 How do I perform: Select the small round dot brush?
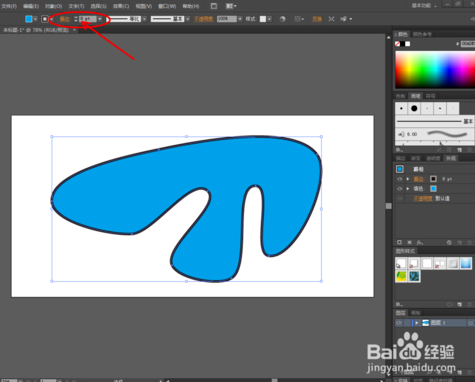click(401, 108)
